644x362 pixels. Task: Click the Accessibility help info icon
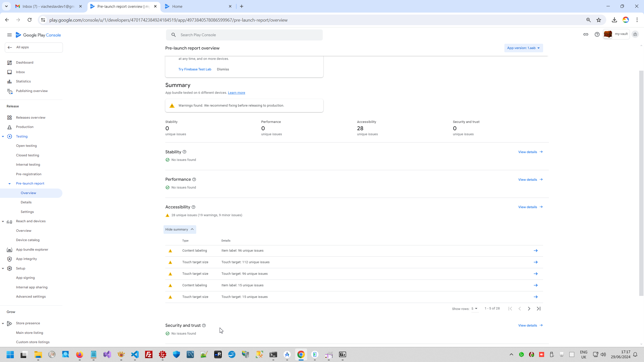pos(193,207)
